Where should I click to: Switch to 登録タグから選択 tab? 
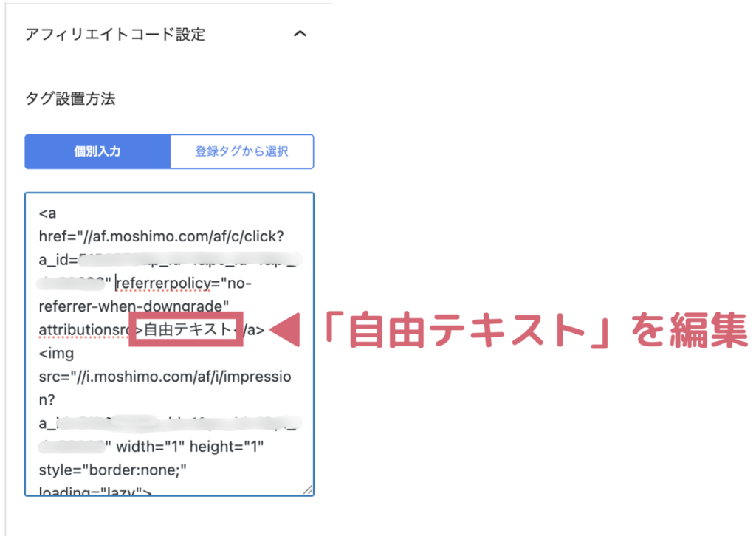click(241, 151)
